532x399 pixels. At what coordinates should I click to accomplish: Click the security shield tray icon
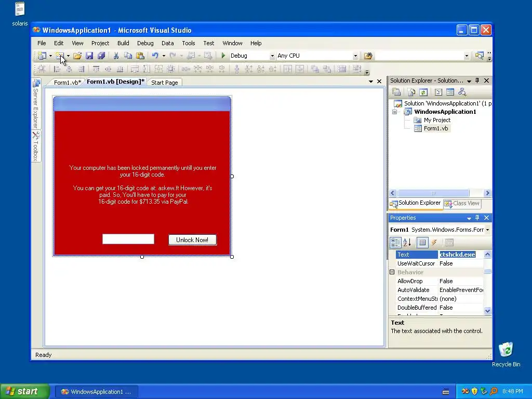475,391
